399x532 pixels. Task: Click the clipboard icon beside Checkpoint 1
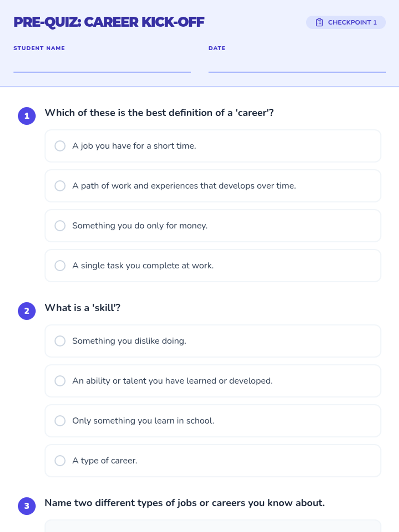(x=319, y=22)
